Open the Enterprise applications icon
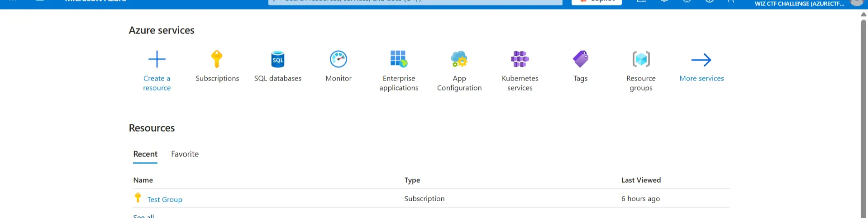868x218 pixels. click(x=399, y=59)
